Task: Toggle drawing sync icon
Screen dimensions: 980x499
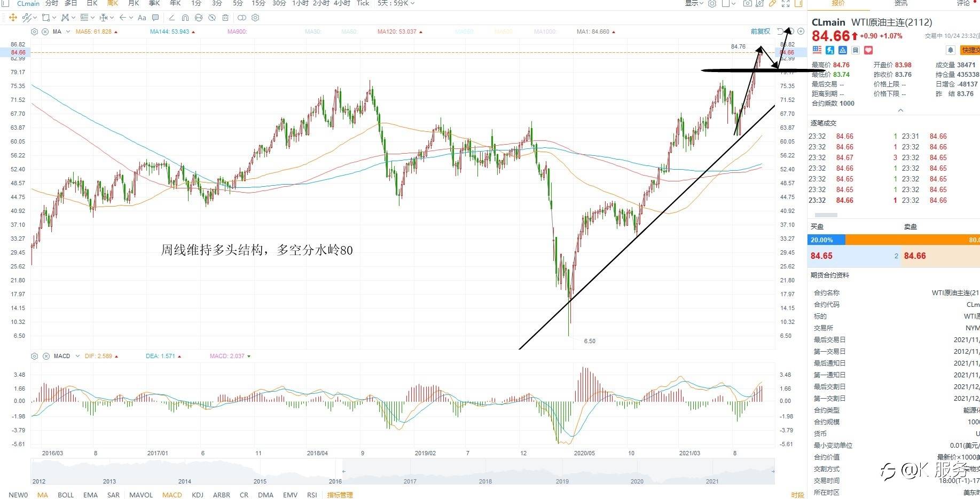Action: (x=199, y=18)
